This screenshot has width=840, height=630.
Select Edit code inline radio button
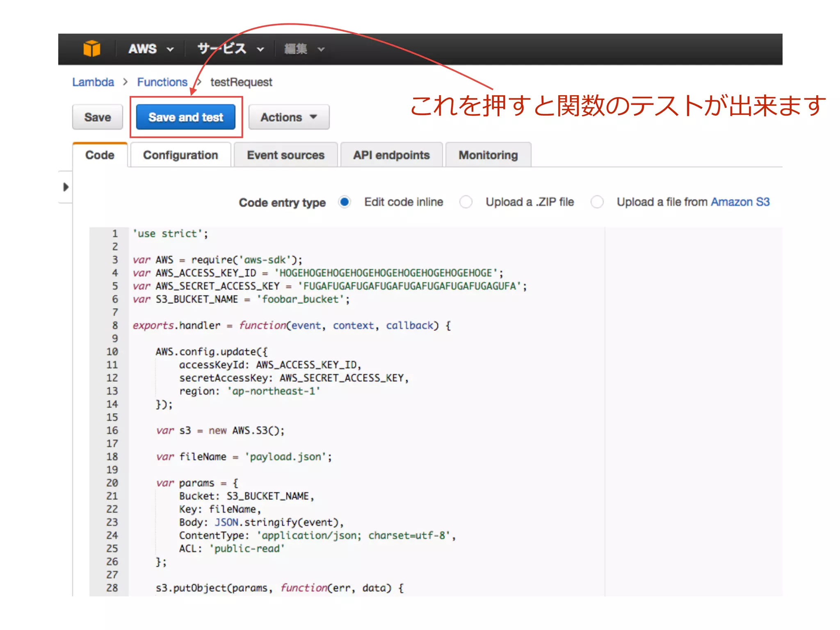pyautogui.click(x=345, y=202)
